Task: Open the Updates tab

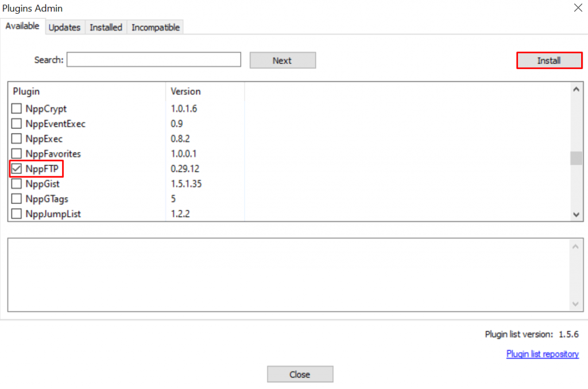Action: pyautogui.click(x=64, y=28)
